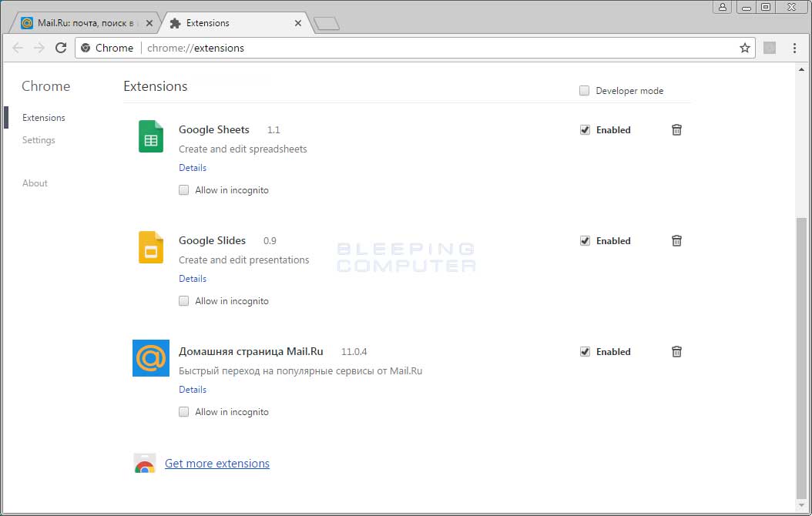Enable Developer mode

pyautogui.click(x=584, y=90)
